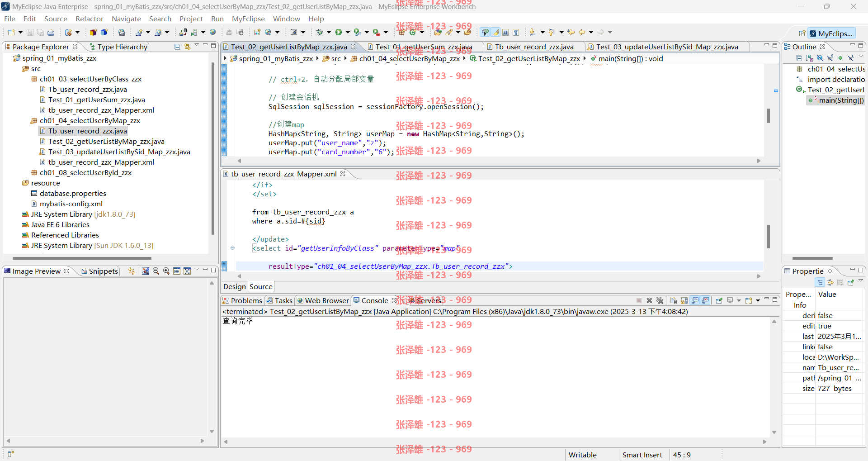868x461 pixels.
Task: Click the Clear Console icon
Action: tap(674, 300)
